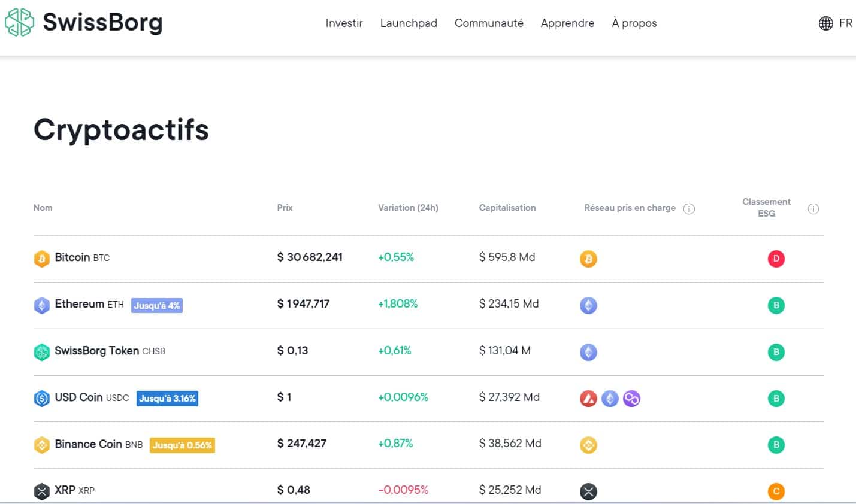The image size is (856, 504).
Task: Select the FR language option
Action: coord(845,23)
